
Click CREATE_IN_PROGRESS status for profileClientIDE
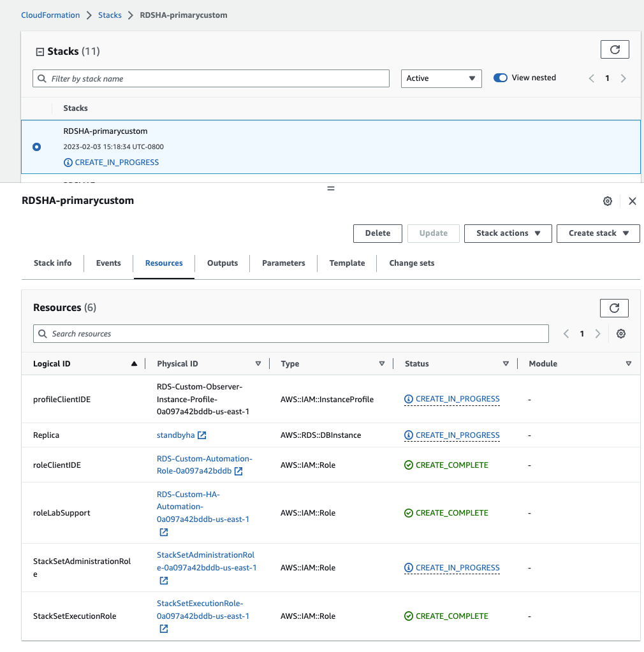coord(458,399)
